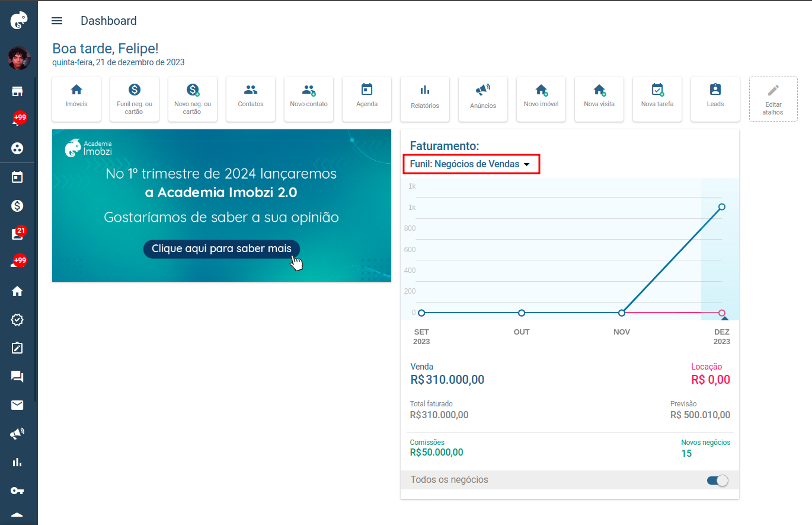Select the NOV data point on chart

pos(622,313)
